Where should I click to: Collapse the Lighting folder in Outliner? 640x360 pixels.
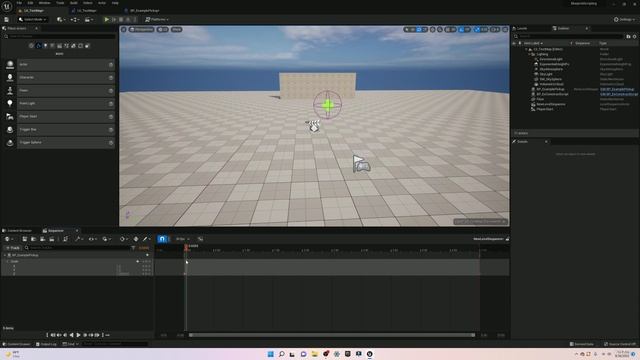click(529, 54)
